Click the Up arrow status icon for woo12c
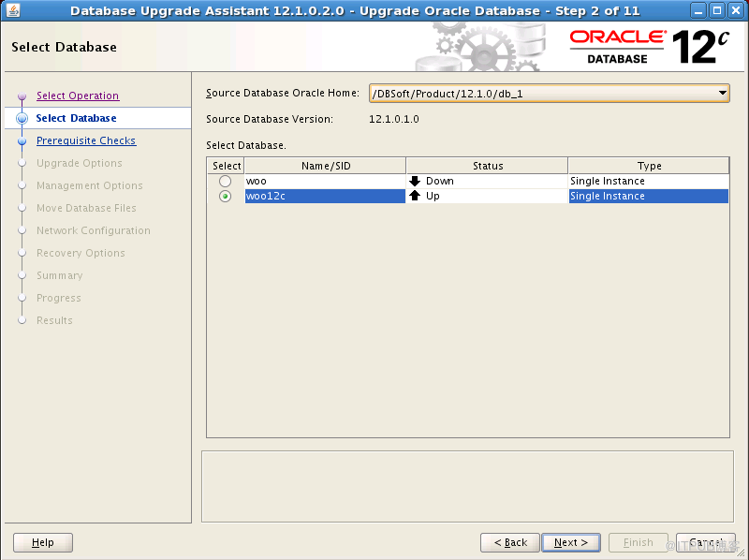 [x=415, y=196]
